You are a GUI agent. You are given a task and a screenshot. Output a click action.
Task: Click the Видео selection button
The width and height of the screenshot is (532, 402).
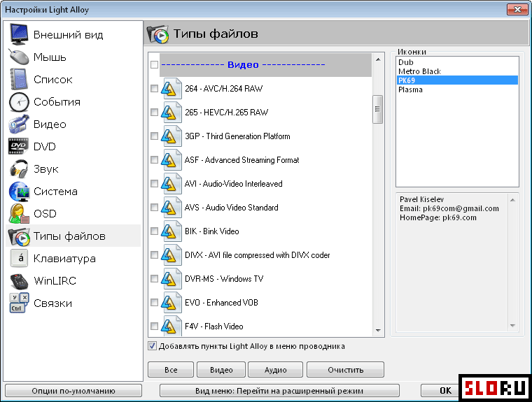[x=221, y=369]
